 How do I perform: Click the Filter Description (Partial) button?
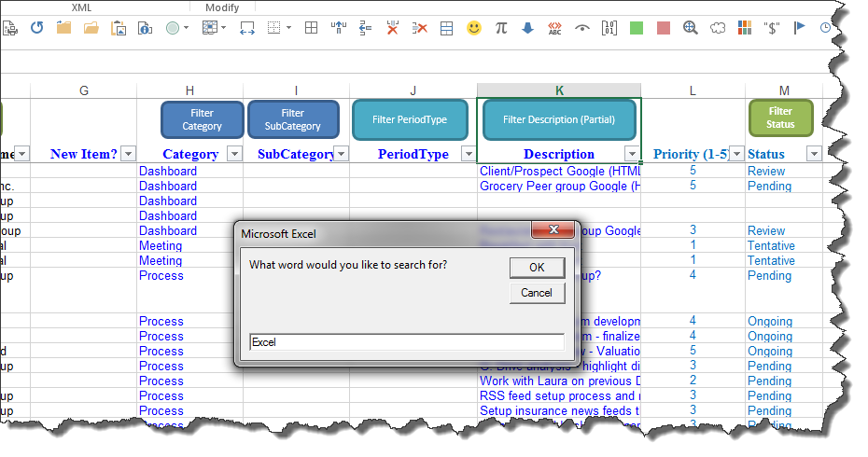click(559, 119)
